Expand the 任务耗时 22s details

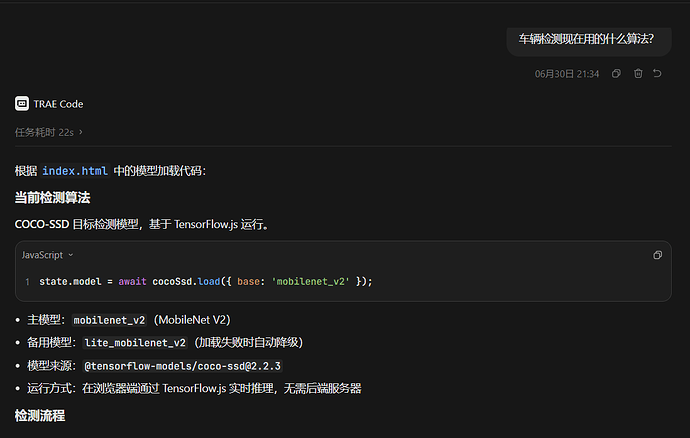point(48,132)
